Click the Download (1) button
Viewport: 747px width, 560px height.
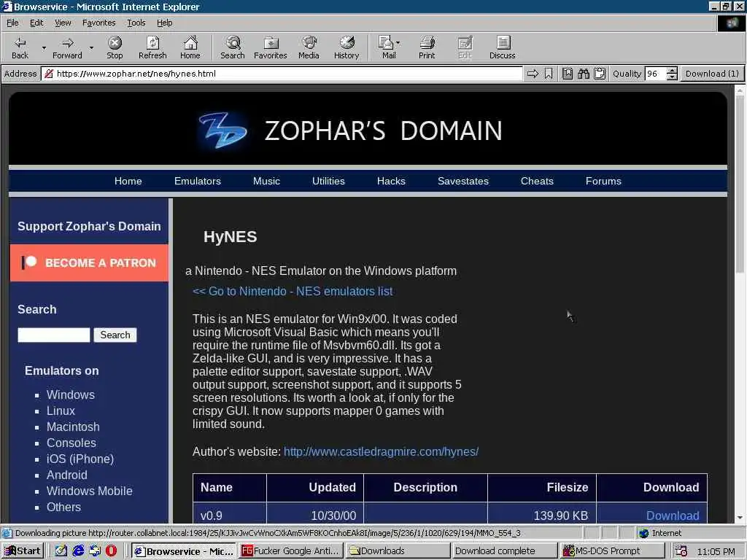pos(712,74)
